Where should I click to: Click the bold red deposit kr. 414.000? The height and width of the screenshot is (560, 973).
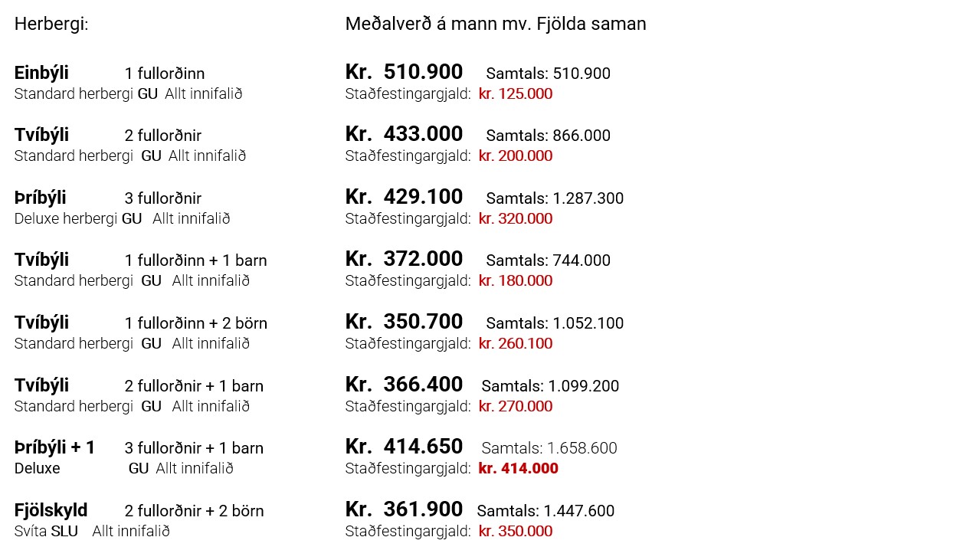pos(518,469)
